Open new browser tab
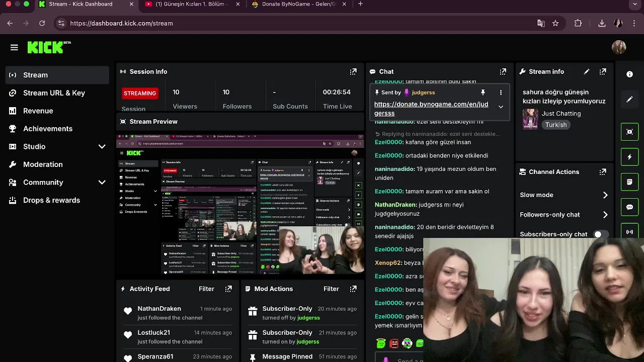This screenshot has height=362, width=644. 360,4
